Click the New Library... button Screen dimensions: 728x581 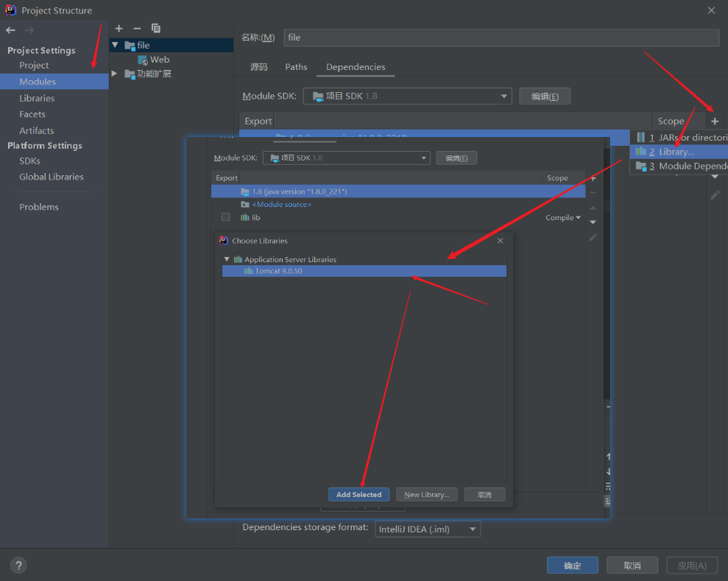click(x=427, y=495)
